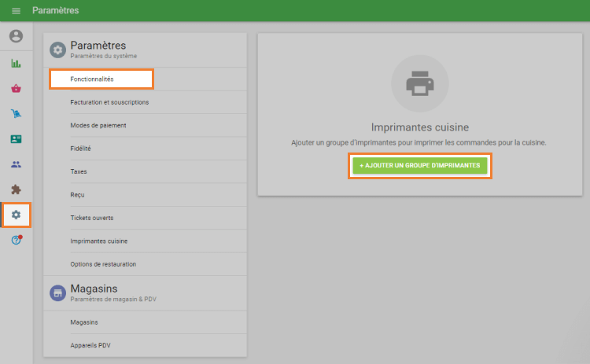The width and height of the screenshot is (590, 364).
Task: Open employees via ID badge icon
Action: (x=16, y=139)
